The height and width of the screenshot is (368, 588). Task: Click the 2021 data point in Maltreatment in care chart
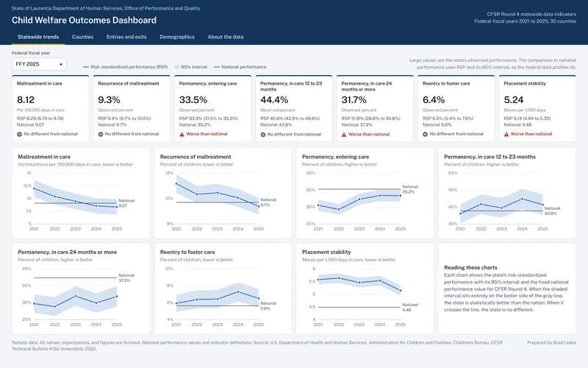coord(34,188)
